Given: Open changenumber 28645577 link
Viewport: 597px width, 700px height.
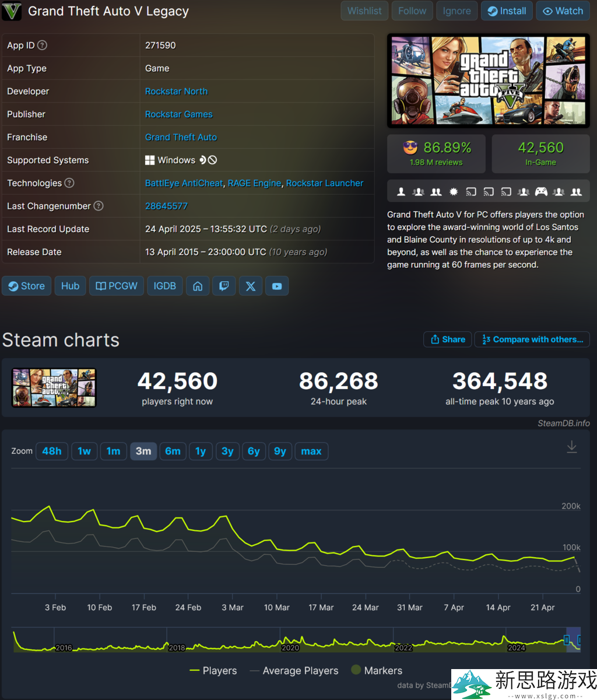Looking at the screenshot, I should [166, 205].
